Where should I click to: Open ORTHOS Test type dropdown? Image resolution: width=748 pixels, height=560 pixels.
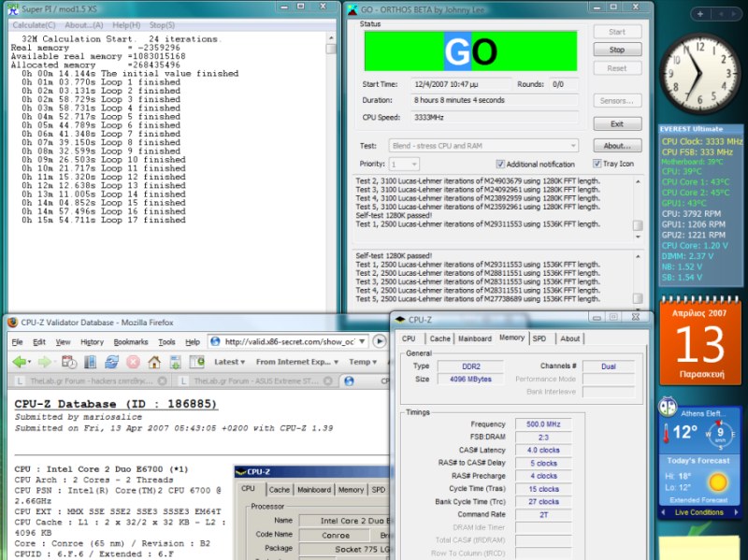pyautogui.click(x=483, y=146)
